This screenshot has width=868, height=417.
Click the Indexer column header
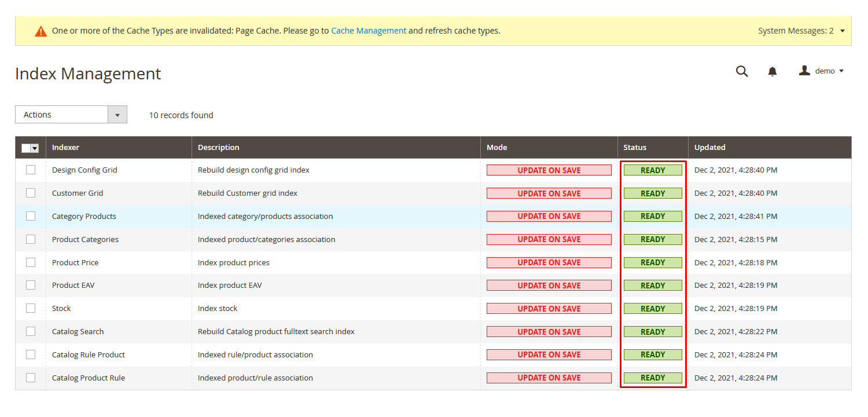(66, 148)
